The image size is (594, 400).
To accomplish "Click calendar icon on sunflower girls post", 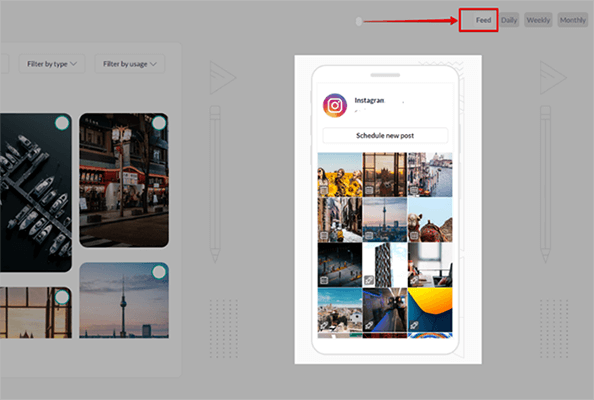I will 324,190.
